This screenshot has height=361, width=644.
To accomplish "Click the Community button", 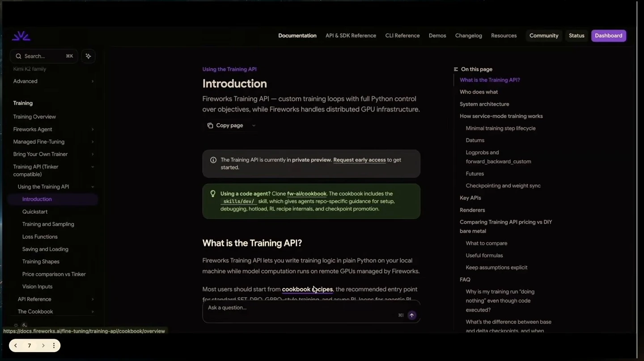I will (544, 36).
